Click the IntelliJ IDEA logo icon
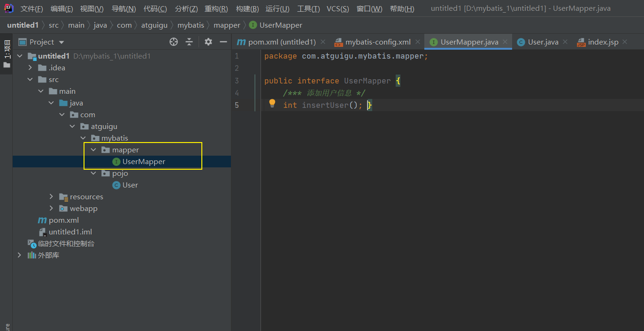This screenshot has width=644, height=331. point(8,8)
